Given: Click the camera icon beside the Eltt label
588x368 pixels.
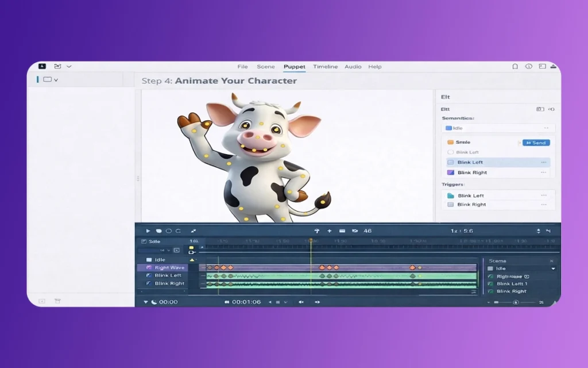Looking at the screenshot, I should point(540,109).
